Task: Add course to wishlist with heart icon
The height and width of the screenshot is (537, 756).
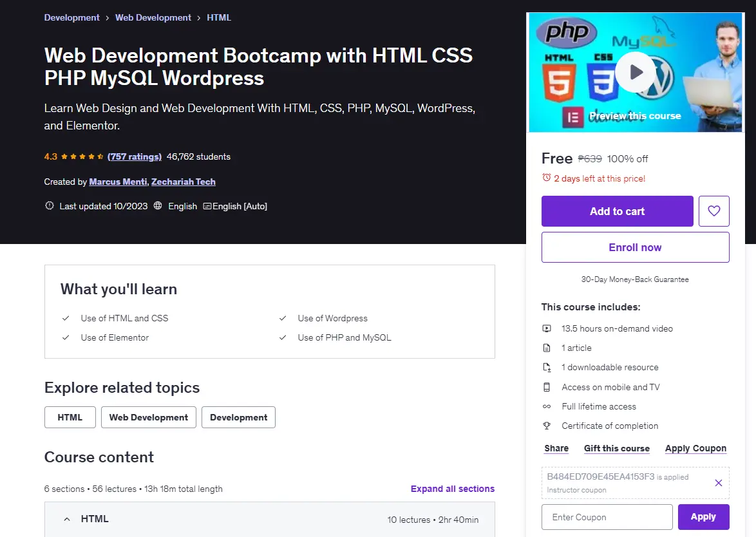Action: (713, 211)
